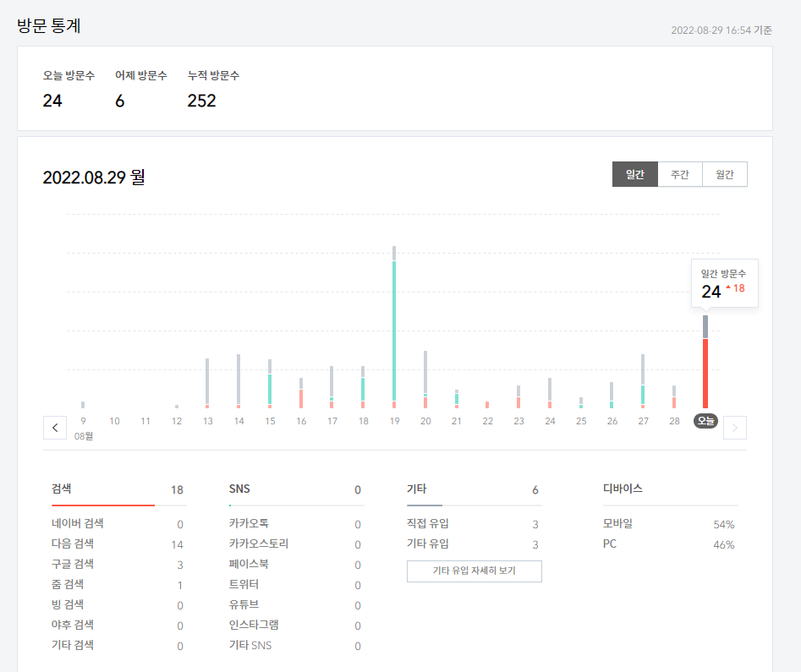This screenshot has height=672, width=801.
Task: Click the 누적 방문수 value 252
Action: [201, 101]
